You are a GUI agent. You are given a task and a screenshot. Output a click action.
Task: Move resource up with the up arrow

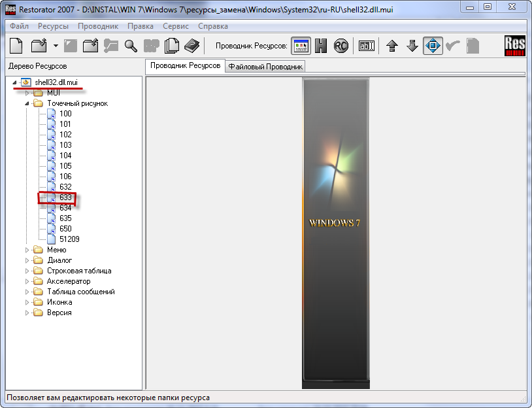pyautogui.click(x=392, y=46)
